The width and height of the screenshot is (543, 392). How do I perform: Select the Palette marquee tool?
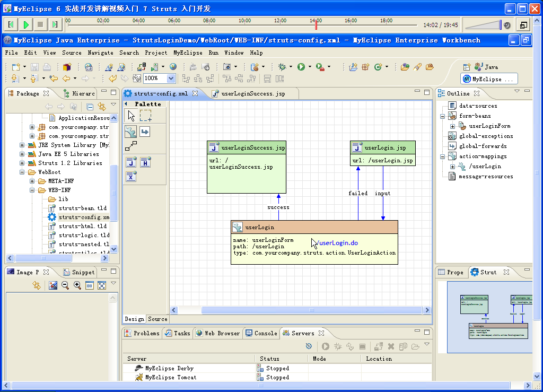tap(145, 116)
